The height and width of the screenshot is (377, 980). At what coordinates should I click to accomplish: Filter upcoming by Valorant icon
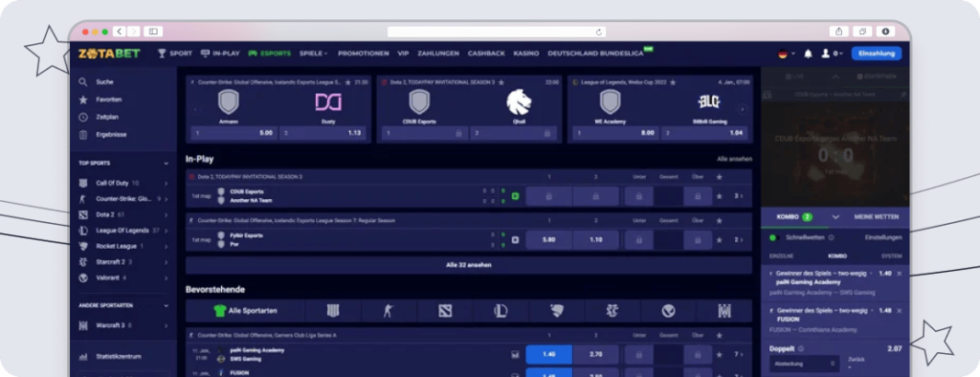[x=668, y=311]
